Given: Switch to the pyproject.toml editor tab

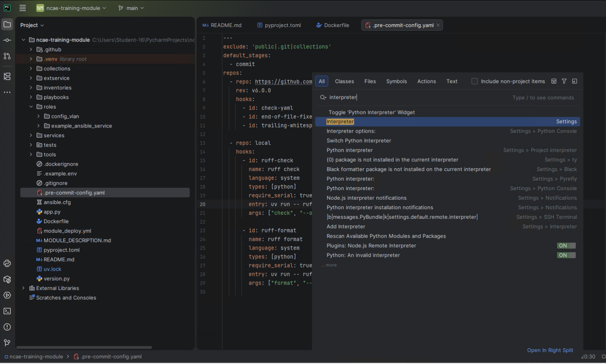Looking at the screenshot, I should (x=279, y=25).
